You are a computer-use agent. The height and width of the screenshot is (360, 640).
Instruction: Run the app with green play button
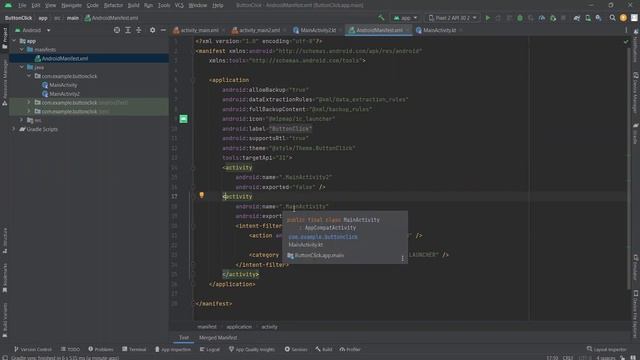pyautogui.click(x=487, y=18)
